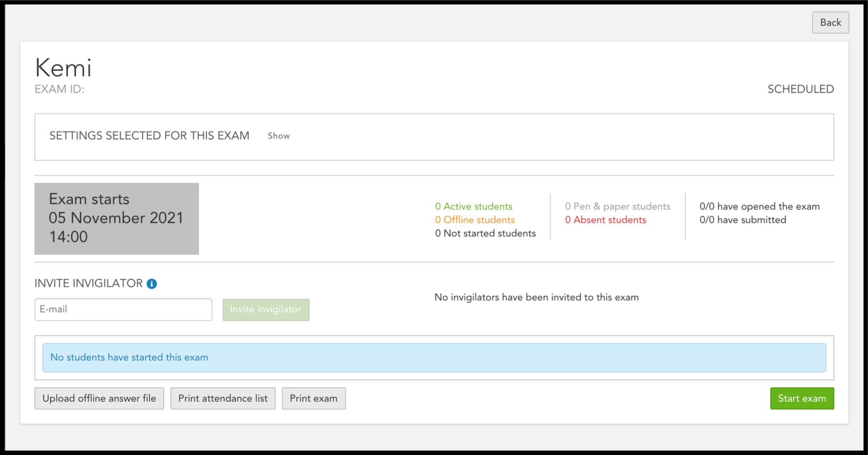Screen dimensions: 868x455
Task: Upload an offline answer file
Action: (x=99, y=398)
